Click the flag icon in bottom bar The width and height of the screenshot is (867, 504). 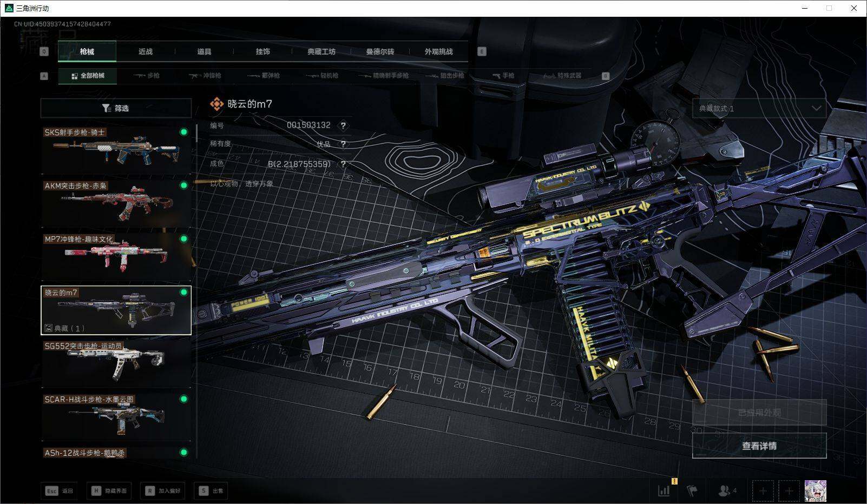[692, 490]
